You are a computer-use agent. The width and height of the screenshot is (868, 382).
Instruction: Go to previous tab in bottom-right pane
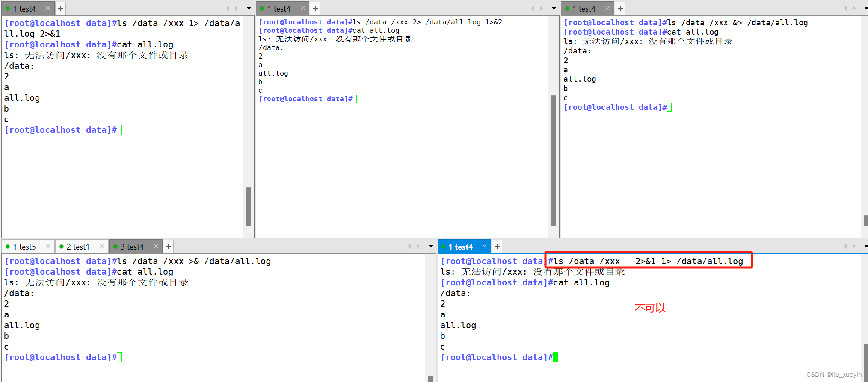tap(845, 246)
